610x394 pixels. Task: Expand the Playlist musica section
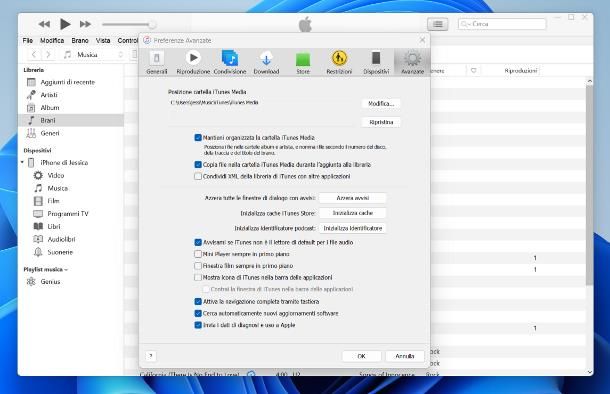(45, 269)
